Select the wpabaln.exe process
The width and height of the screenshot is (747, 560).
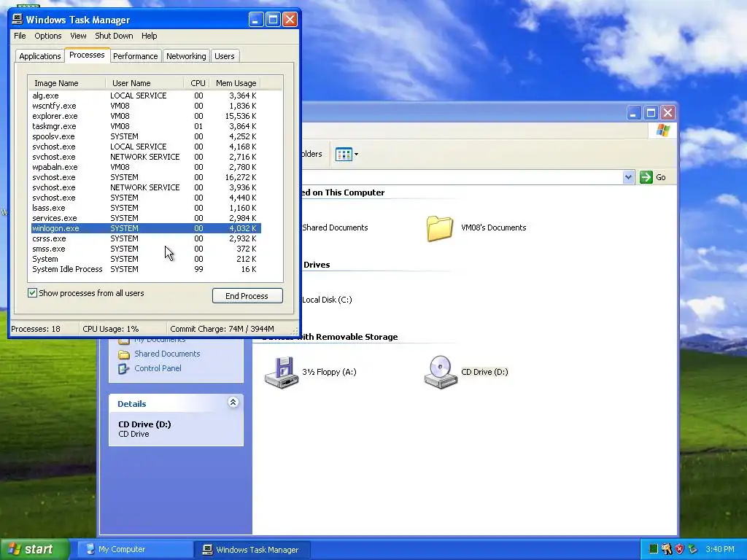pyautogui.click(x=146, y=167)
